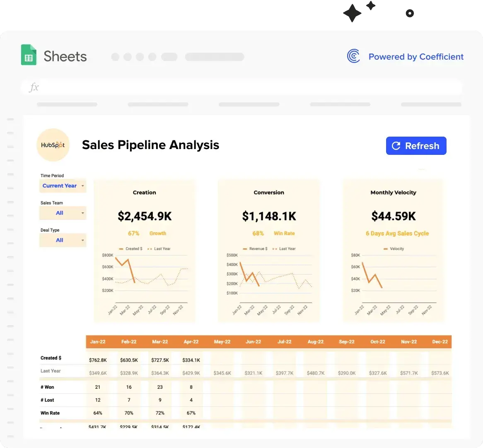Click the Google Sheets app icon
483x448 pixels.
pyautogui.click(x=29, y=55)
